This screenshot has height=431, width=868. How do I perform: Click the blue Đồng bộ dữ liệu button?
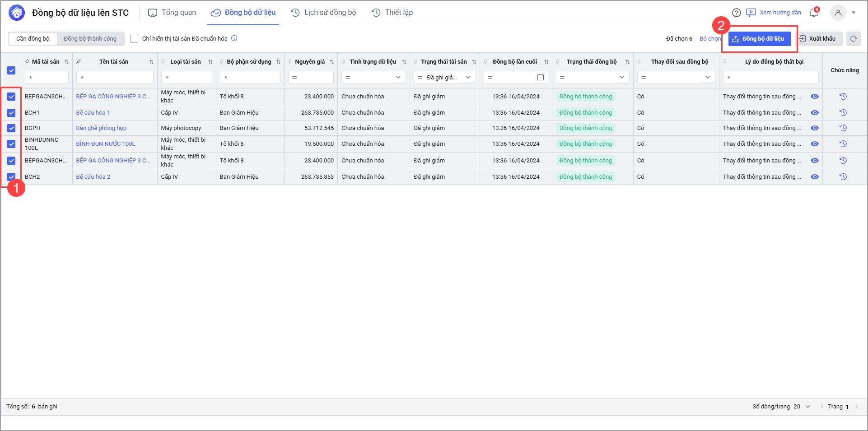point(759,39)
